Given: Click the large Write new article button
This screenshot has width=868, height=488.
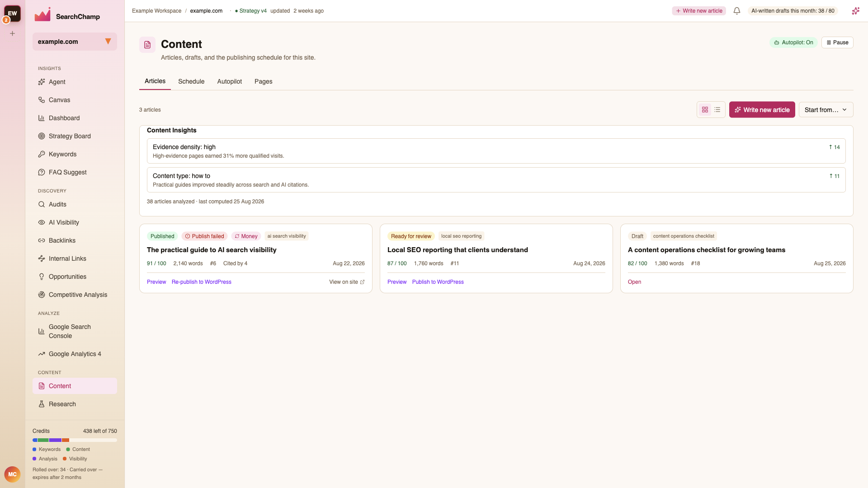Looking at the screenshot, I should [762, 110].
